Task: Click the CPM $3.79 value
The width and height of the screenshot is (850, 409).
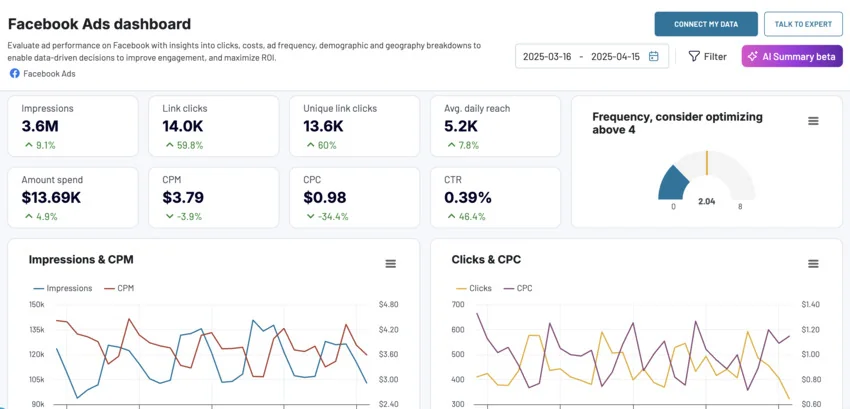Action: 184,197
